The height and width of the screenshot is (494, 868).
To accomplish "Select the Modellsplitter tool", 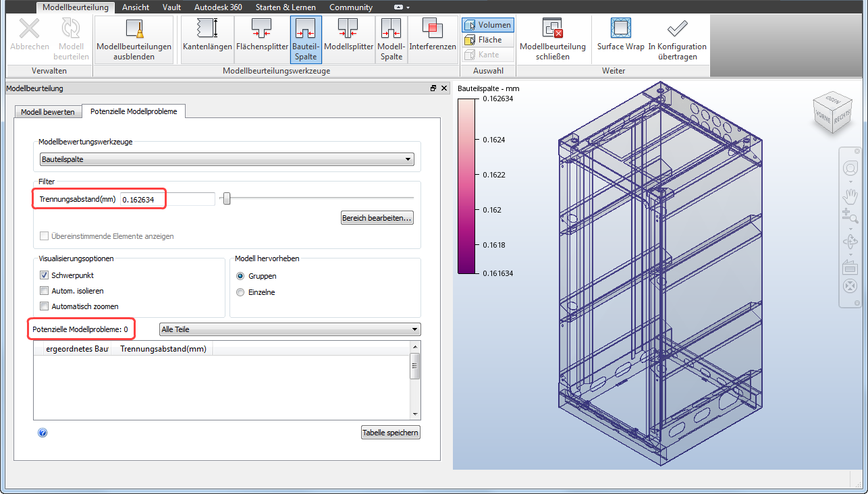I will pos(348,39).
